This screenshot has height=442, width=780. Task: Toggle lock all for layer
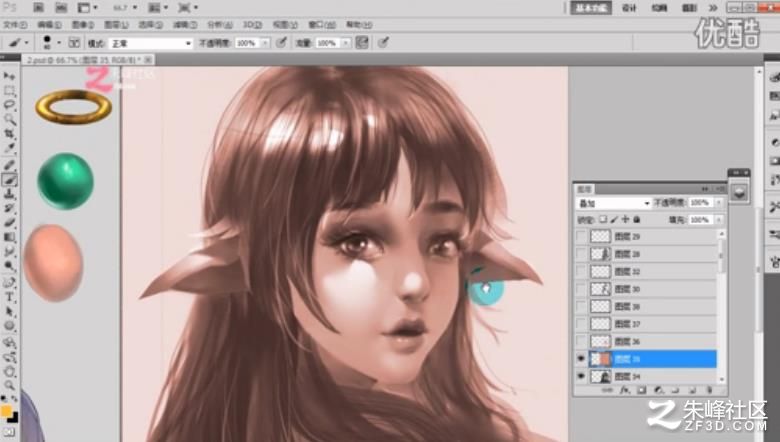(x=636, y=219)
